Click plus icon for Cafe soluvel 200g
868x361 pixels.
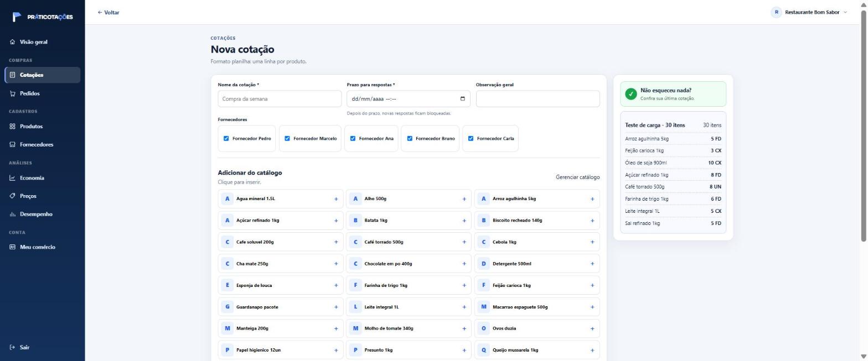pos(336,242)
